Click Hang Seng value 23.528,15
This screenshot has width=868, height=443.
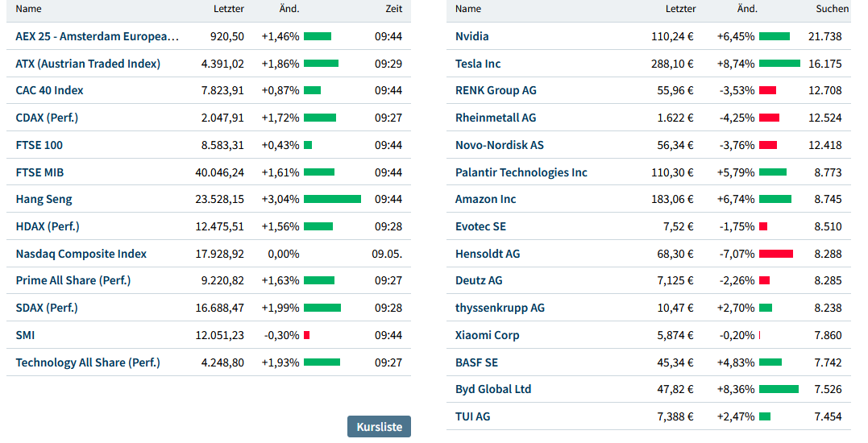pos(220,199)
